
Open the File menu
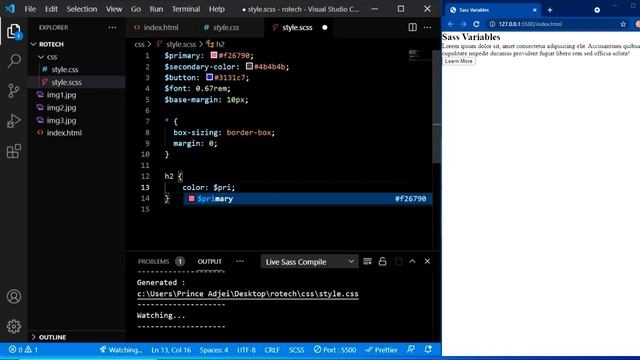[x=30, y=9]
